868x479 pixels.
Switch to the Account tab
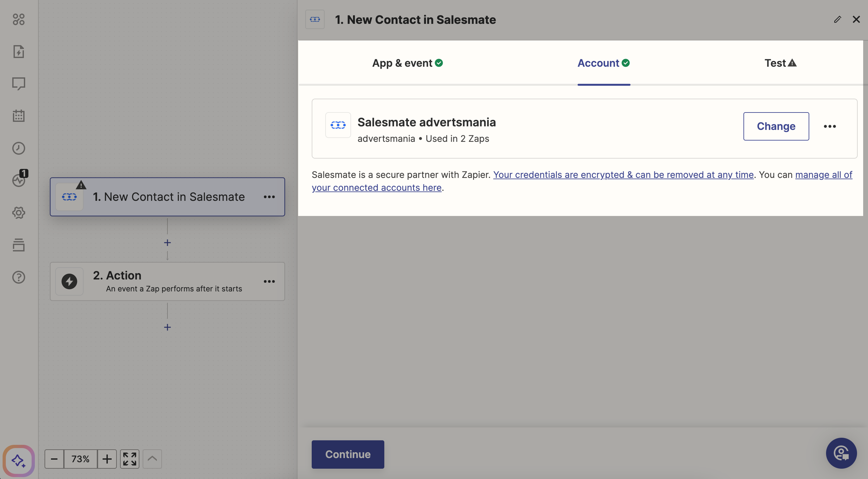pos(604,63)
